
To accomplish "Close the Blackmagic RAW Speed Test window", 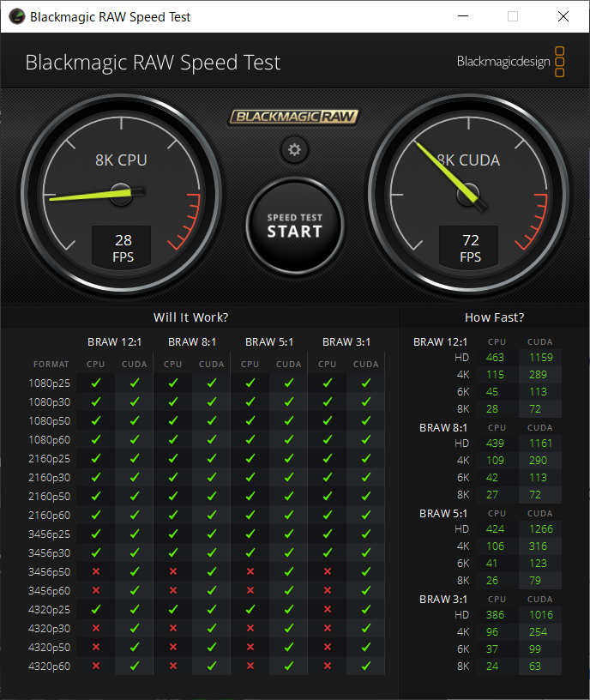I will coord(563,16).
